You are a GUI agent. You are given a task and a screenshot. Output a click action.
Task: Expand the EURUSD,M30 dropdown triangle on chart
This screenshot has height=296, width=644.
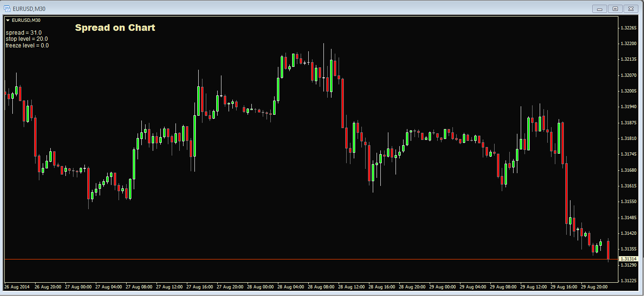pos(8,20)
